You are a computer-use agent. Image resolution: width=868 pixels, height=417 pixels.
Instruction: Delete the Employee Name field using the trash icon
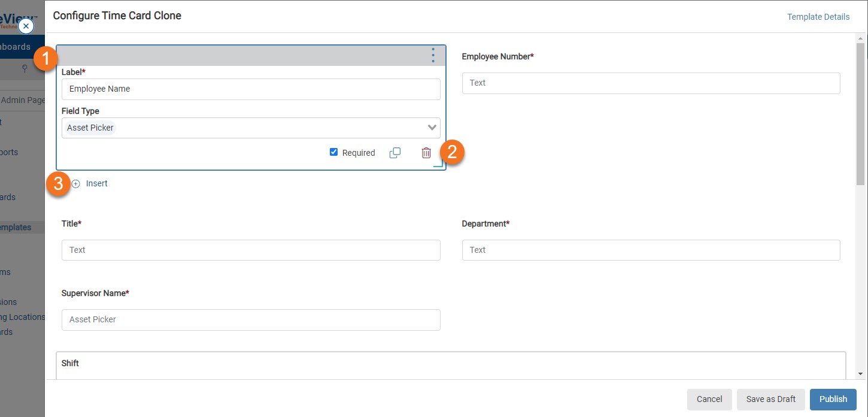pyautogui.click(x=426, y=152)
